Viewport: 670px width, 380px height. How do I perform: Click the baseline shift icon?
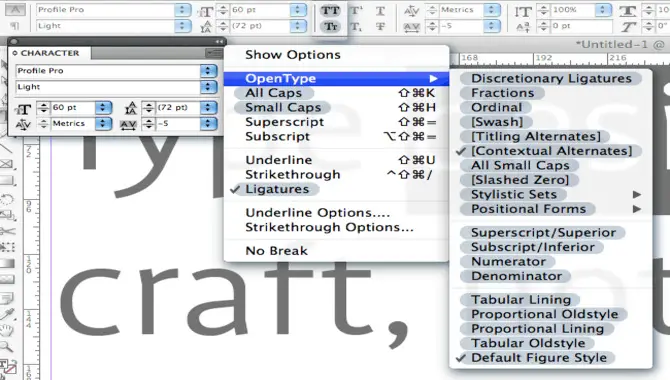point(523,27)
